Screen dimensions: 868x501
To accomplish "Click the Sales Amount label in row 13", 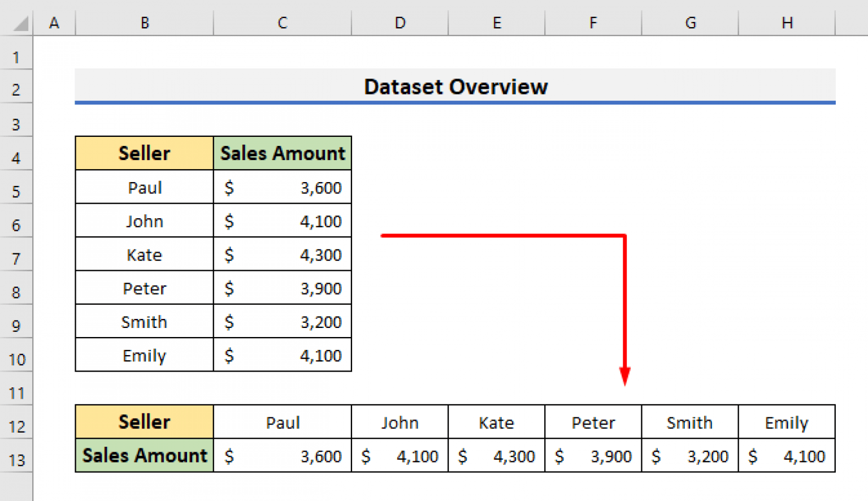I will [144, 456].
